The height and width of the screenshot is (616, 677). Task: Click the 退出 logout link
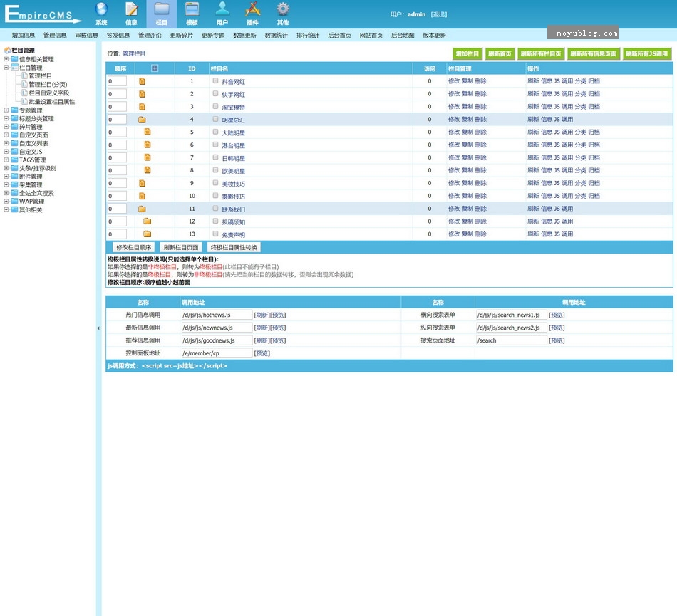(x=439, y=14)
